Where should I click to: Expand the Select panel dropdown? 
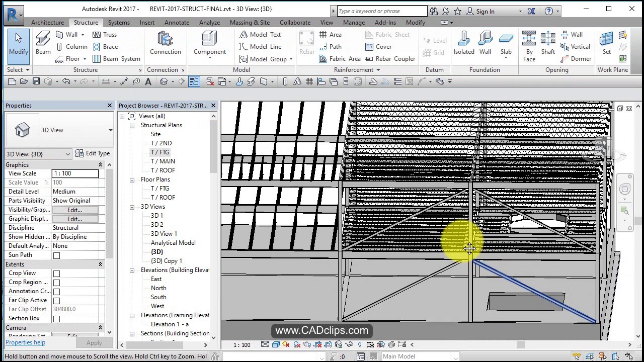(18, 70)
